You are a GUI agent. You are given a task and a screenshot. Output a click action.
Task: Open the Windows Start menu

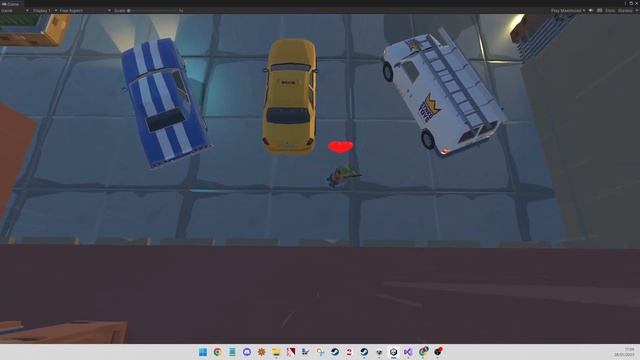203,352
